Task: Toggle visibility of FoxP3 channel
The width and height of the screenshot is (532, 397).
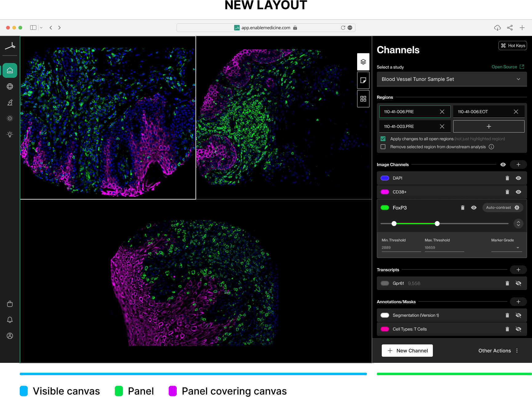Action: point(474,208)
